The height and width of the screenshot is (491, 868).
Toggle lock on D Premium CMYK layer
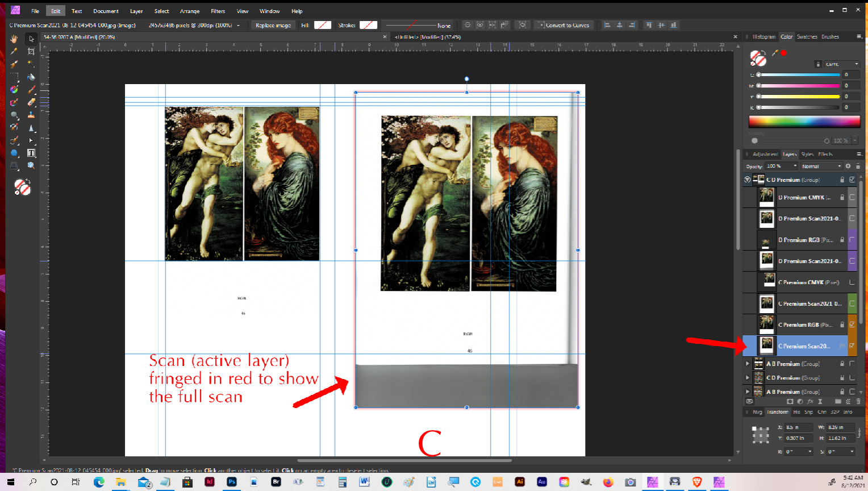coord(842,197)
